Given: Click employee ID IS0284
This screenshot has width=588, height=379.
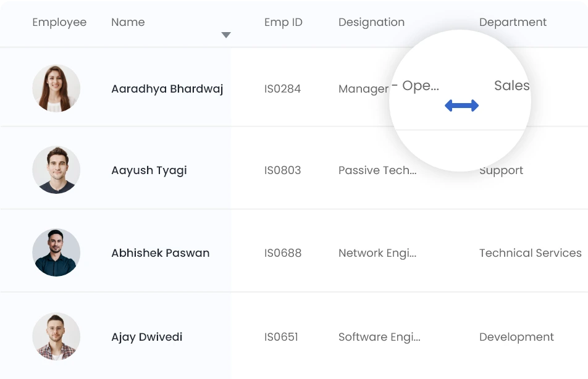Looking at the screenshot, I should click(x=282, y=89).
